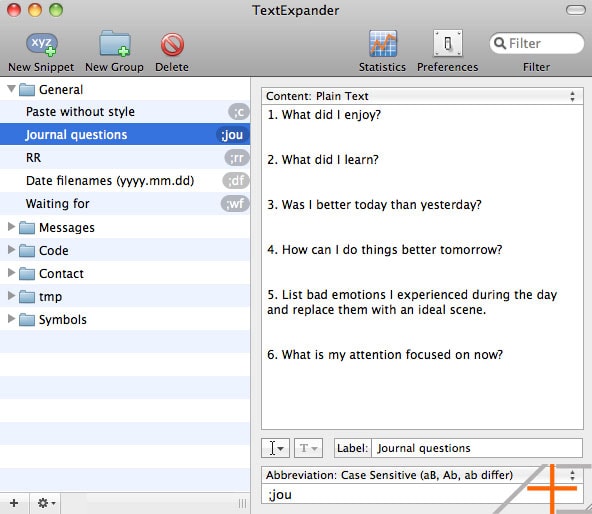Select the Code folder icon
This screenshot has height=514, width=592.
27,251
